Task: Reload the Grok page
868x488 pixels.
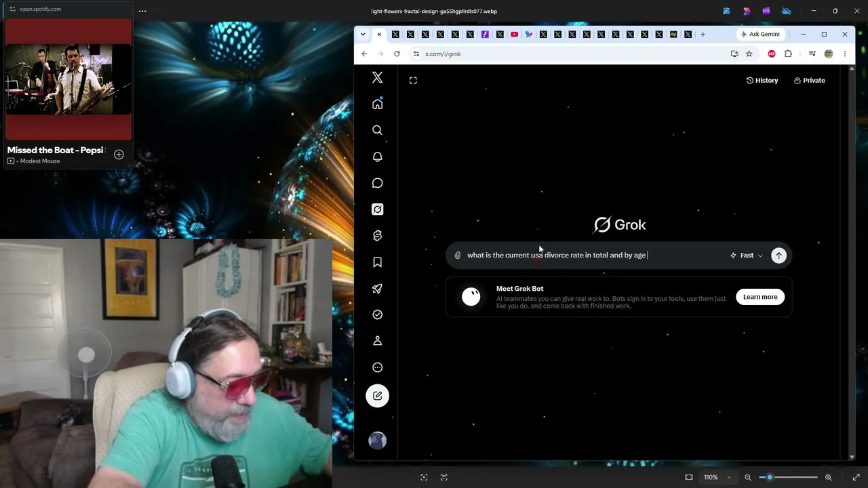Action: pyautogui.click(x=397, y=54)
